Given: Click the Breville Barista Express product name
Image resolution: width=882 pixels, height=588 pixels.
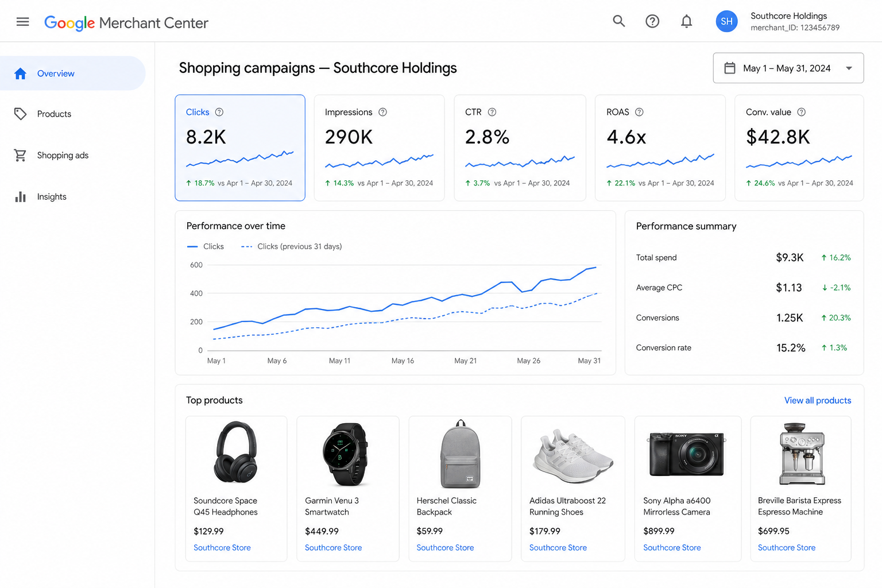Looking at the screenshot, I should coord(799,506).
